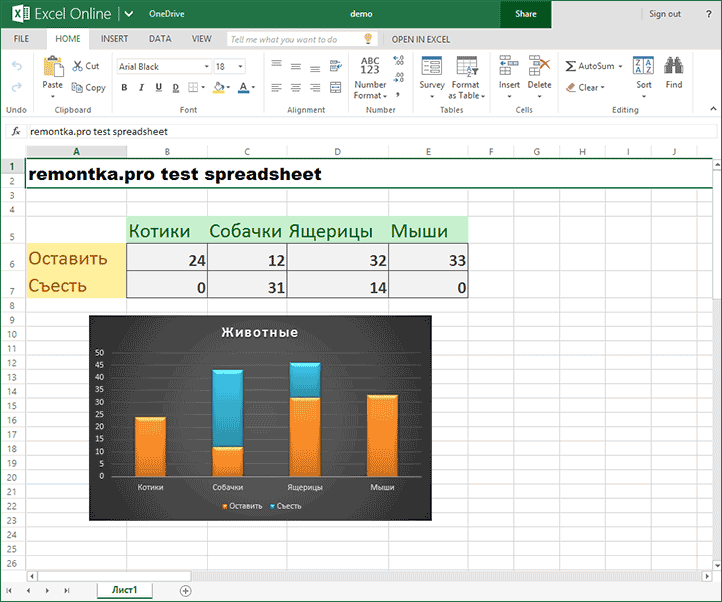Screen dimensions: 722x602
Task: Increase decimal places
Action: click(x=398, y=60)
